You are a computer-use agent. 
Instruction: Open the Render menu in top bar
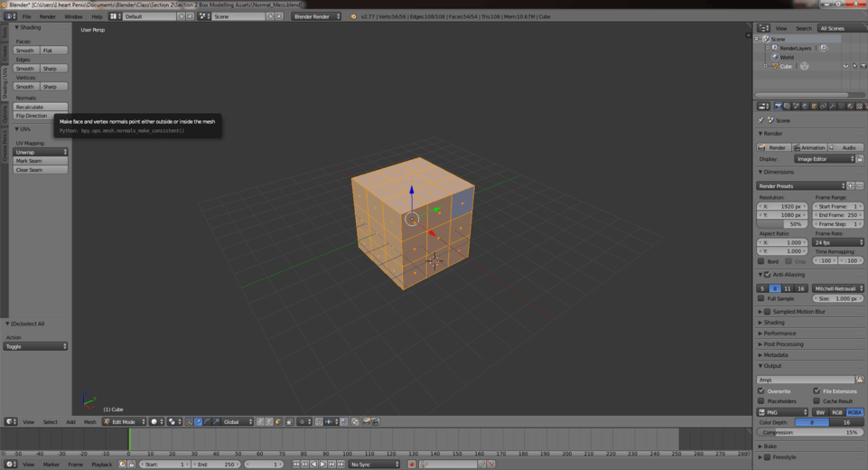click(47, 16)
